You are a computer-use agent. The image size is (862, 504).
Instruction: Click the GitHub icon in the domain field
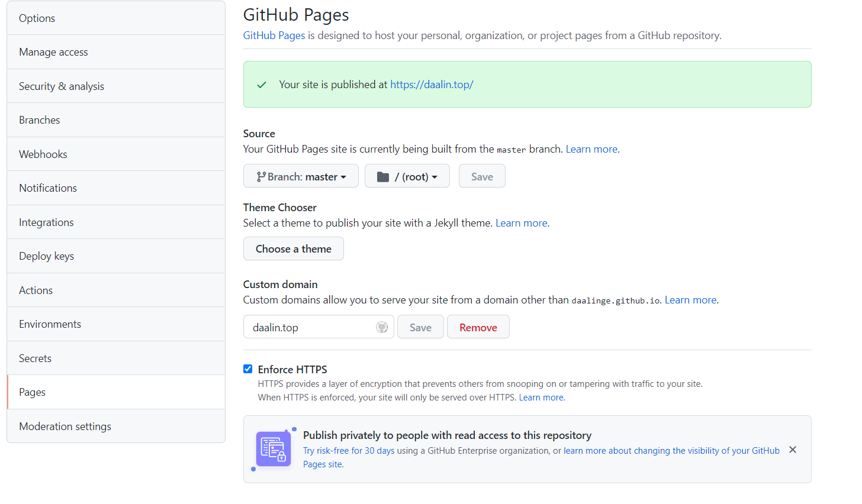[382, 327]
